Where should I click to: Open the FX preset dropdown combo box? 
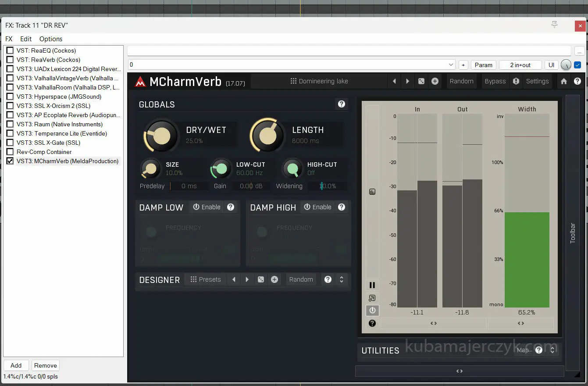click(x=292, y=65)
